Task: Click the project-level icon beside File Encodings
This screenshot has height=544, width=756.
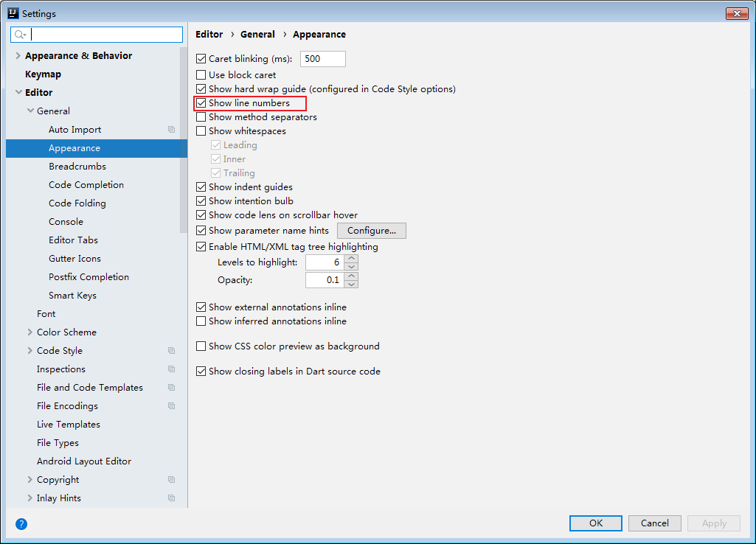Action: (171, 405)
